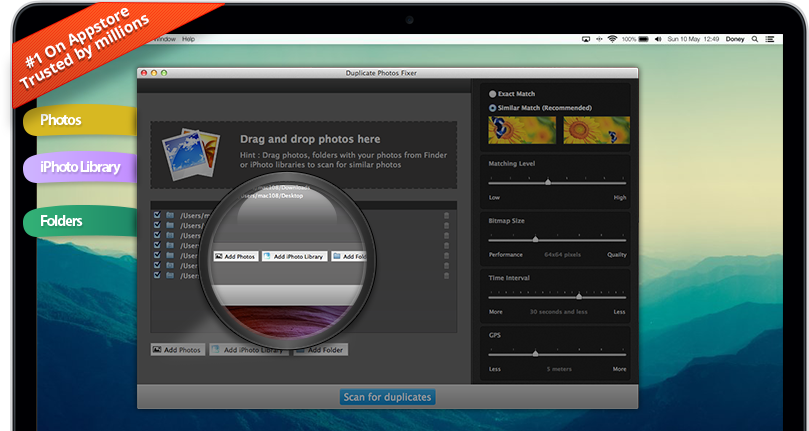The height and width of the screenshot is (431, 809).
Task: Click the Low label under Matching Level
Action: (x=494, y=197)
